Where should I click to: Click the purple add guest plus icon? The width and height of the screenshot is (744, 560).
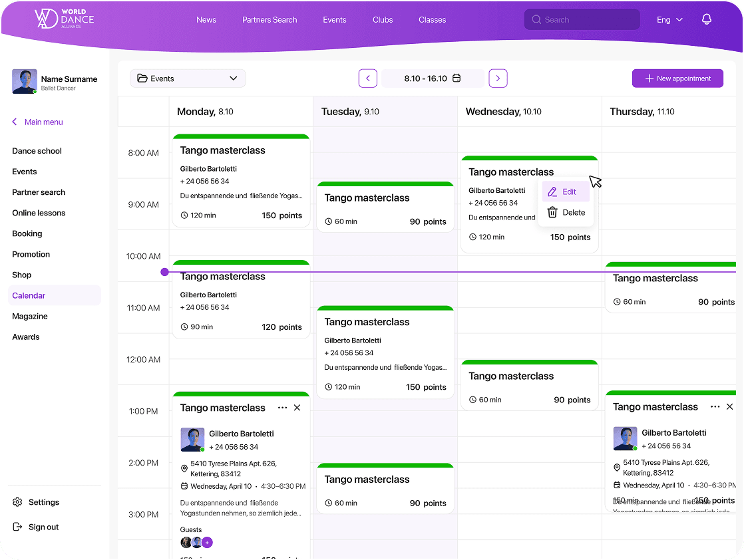[208, 543]
